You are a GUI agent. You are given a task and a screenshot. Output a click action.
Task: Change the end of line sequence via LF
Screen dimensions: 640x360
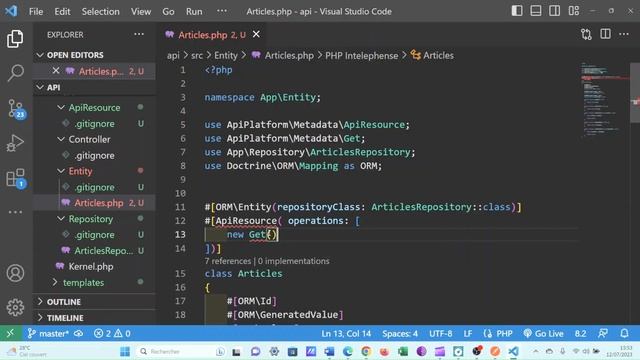point(468,333)
